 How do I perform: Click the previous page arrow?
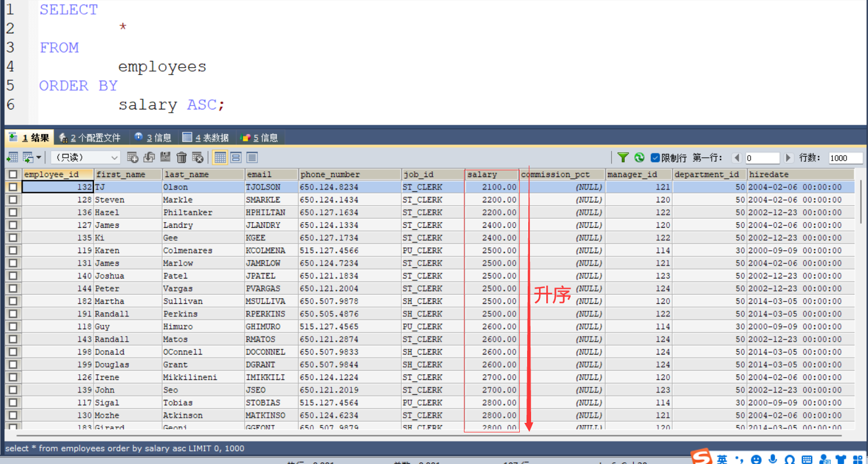pos(737,158)
